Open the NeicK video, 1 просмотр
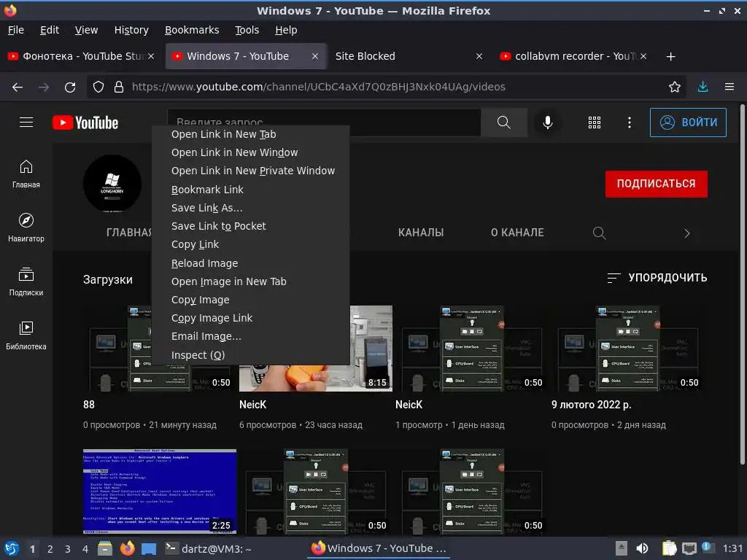 click(x=472, y=349)
